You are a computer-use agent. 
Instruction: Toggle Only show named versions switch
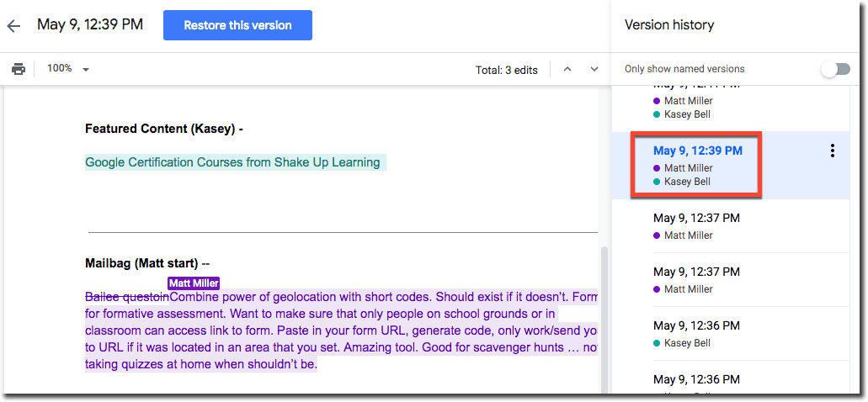click(836, 69)
